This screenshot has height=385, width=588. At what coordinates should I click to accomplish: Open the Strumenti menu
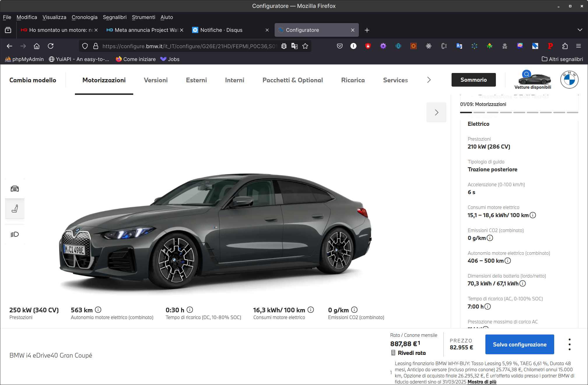click(143, 17)
